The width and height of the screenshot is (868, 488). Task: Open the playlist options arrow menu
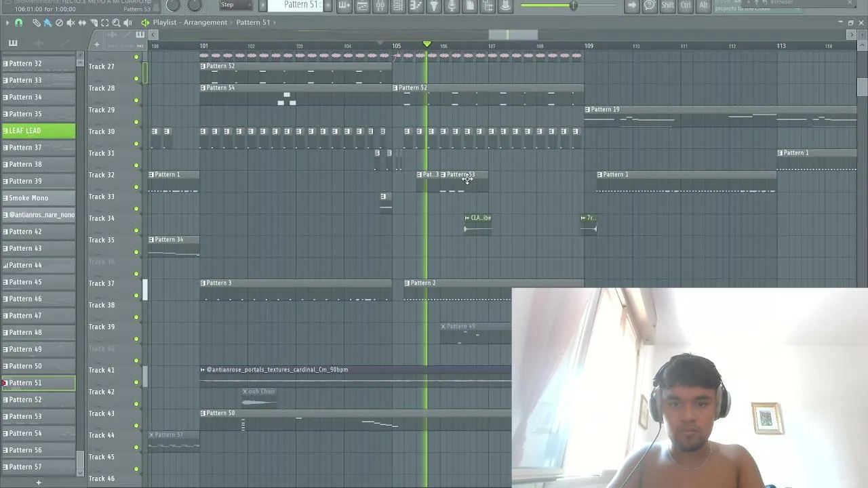pyautogui.click(x=7, y=22)
